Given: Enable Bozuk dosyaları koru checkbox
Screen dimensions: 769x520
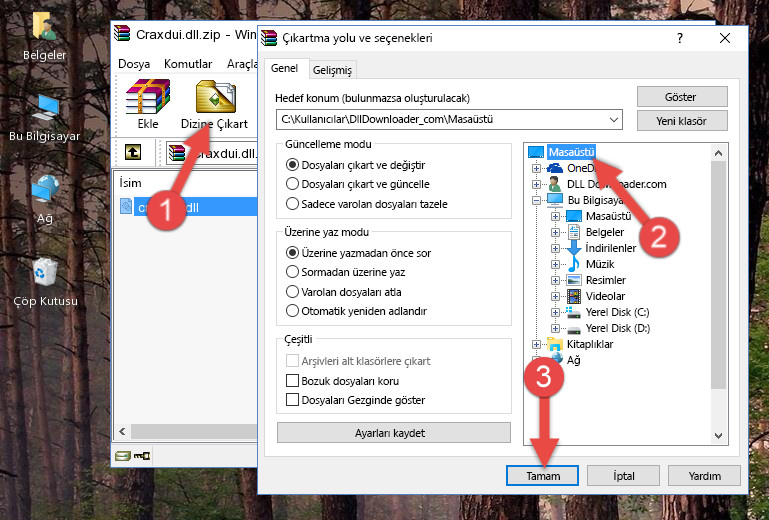Looking at the screenshot, I should click(292, 381).
